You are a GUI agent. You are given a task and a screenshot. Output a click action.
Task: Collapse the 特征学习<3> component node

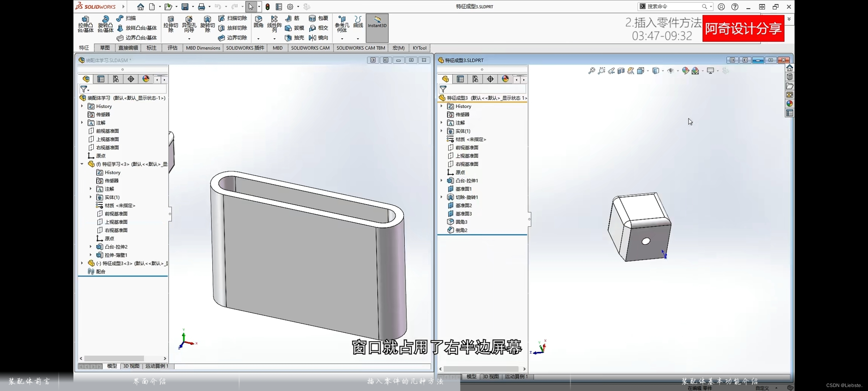(82, 164)
